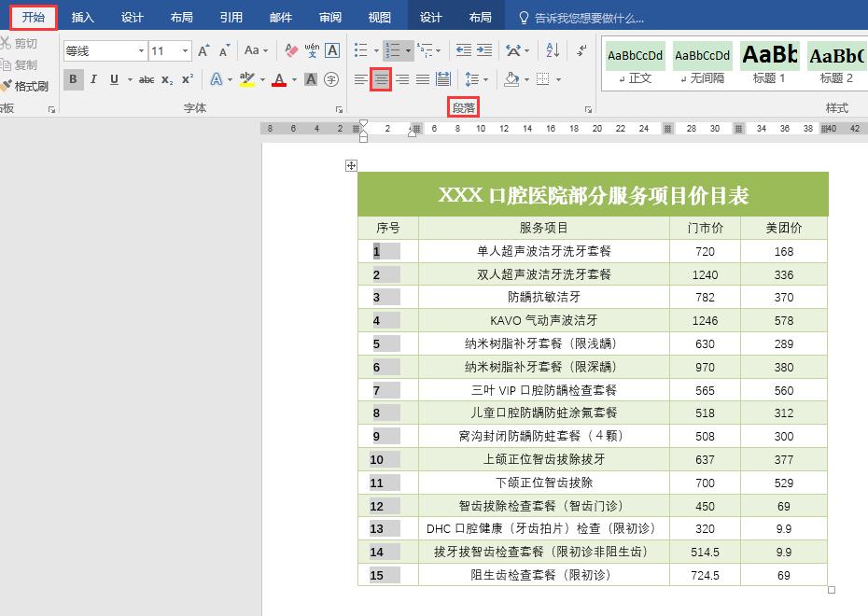Select the Format Painter tool
868x616 pixels.
point(27,87)
